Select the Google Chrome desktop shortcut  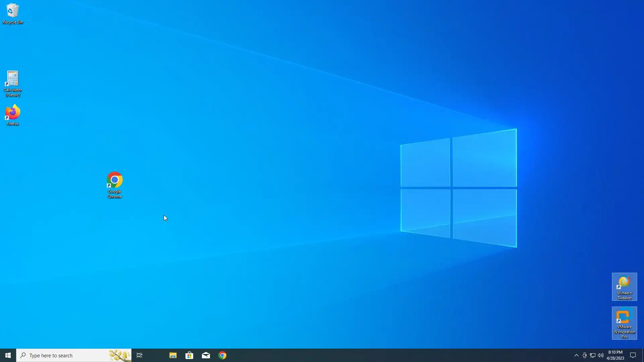[114, 184]
